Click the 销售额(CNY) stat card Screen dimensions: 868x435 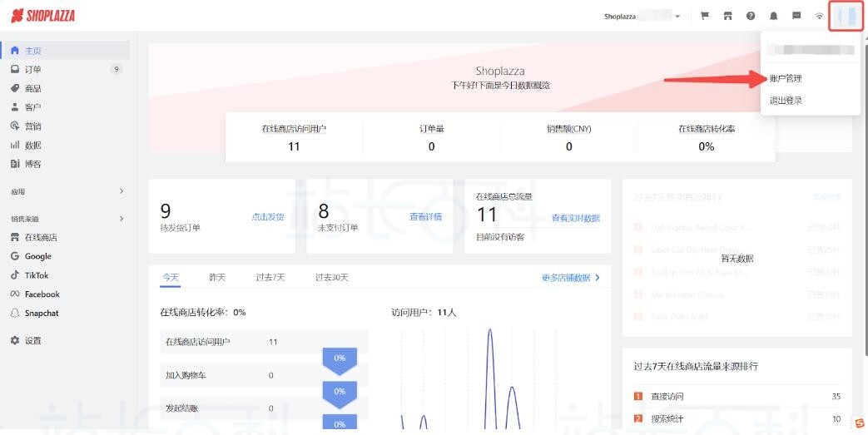[x=568, y=138]
